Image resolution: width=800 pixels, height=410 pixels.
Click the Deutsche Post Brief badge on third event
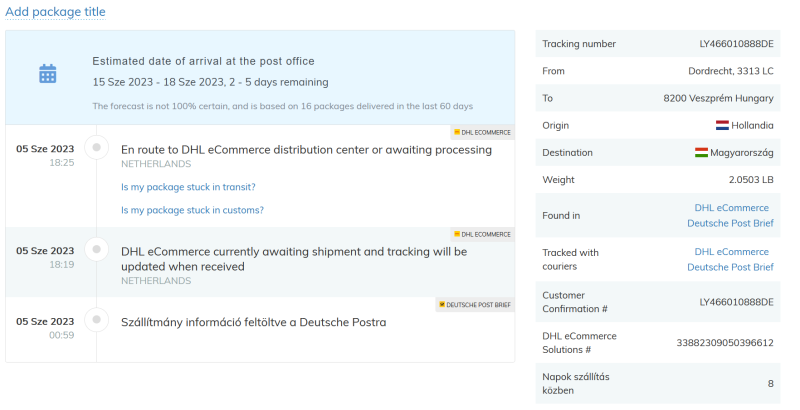coord(475,305)
